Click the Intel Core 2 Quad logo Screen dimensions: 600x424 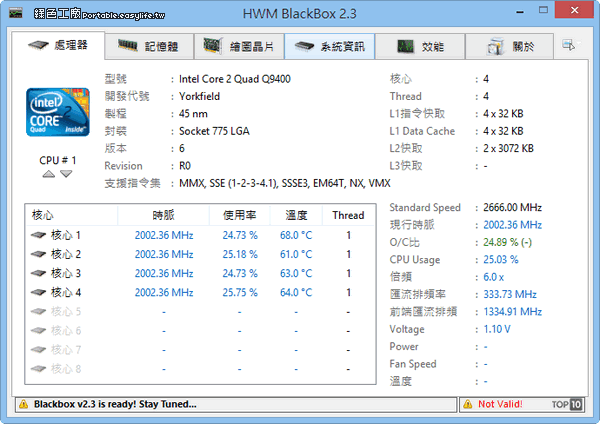click(x=58, y=112)
